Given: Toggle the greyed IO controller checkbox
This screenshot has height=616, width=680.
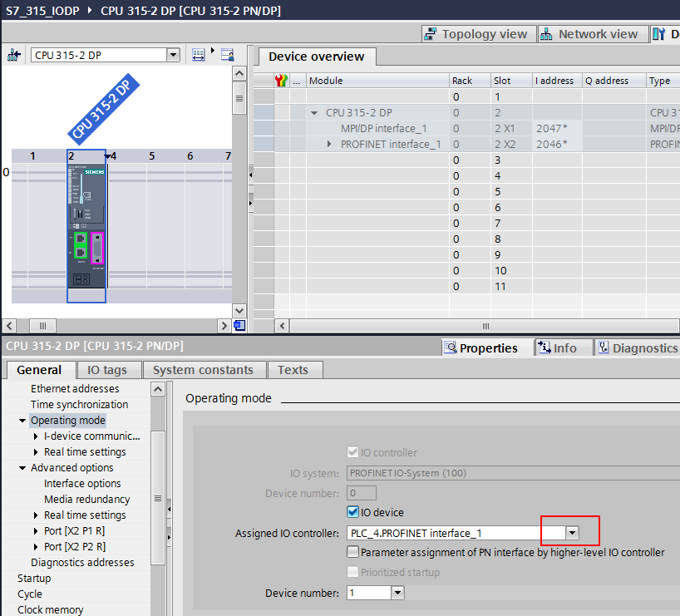Looking at the screenshot, I should [x=352, y=452].
